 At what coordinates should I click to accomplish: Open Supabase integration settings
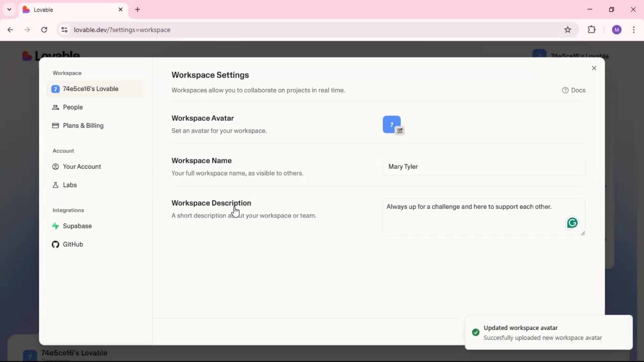point(77,226)
